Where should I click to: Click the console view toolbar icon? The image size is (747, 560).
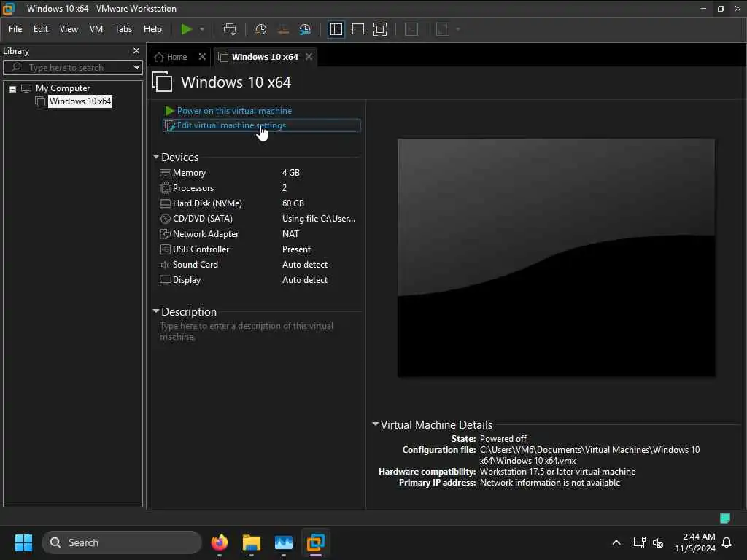click(411, 29)
